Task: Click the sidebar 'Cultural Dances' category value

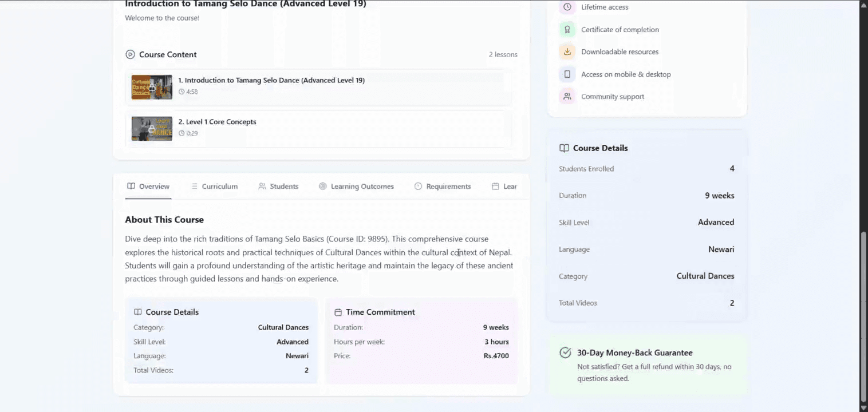Action: 705,276
